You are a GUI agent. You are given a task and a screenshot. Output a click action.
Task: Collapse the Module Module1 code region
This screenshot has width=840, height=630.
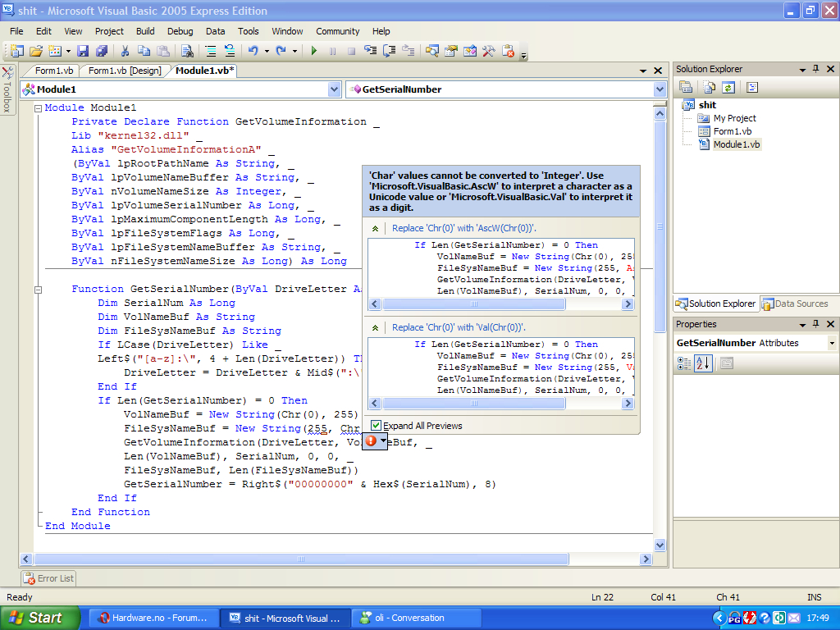click(x=38, y=108)
